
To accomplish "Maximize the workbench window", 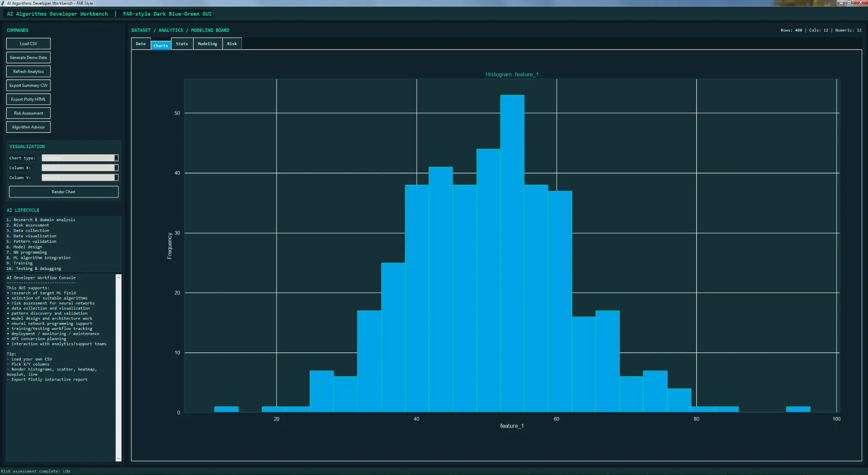I will pos(849,3).
